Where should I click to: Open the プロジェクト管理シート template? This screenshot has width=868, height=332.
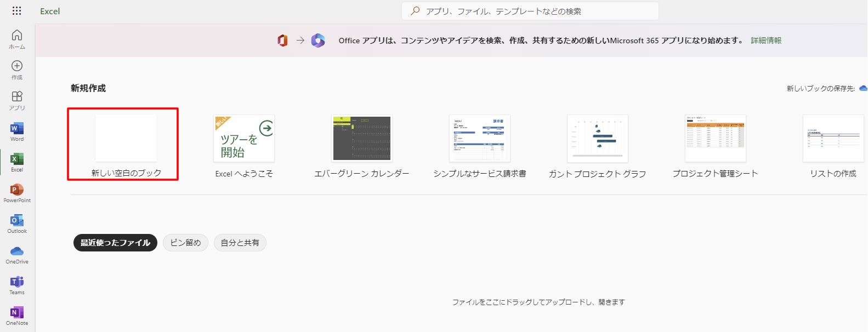(716, 146)
